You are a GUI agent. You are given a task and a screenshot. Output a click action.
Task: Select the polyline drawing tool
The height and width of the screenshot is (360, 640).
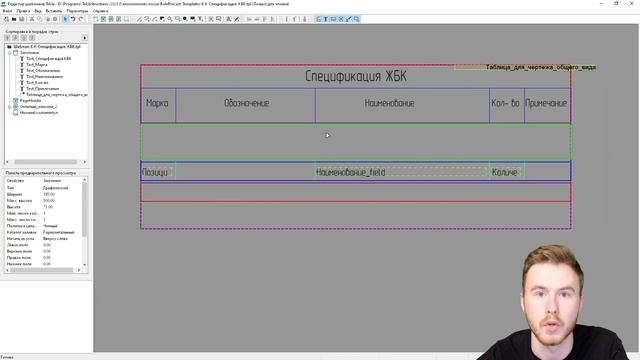pos(147,19)
